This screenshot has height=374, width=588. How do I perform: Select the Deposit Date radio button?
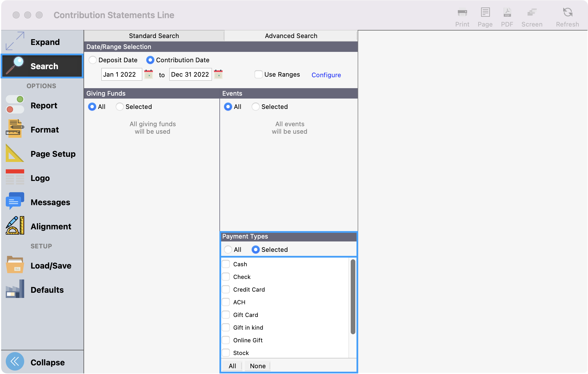92,60
